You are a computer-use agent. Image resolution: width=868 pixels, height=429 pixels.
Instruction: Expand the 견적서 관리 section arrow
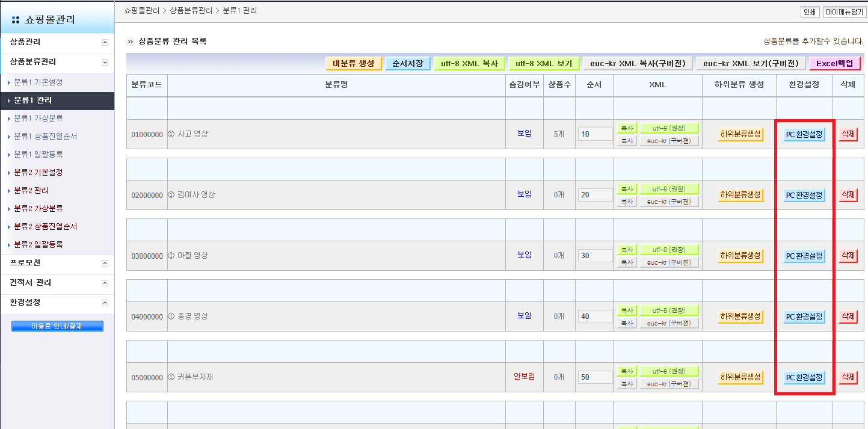click(105, 283)
